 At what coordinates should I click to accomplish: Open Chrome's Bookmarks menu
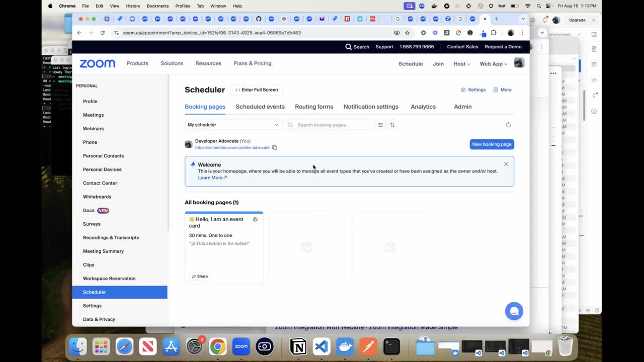click(x=157, y=6)
